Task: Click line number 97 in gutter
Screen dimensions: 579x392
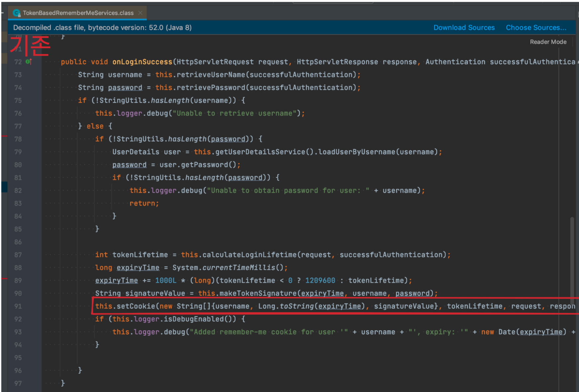Action: pyautogui.click(x=18, y=384)
